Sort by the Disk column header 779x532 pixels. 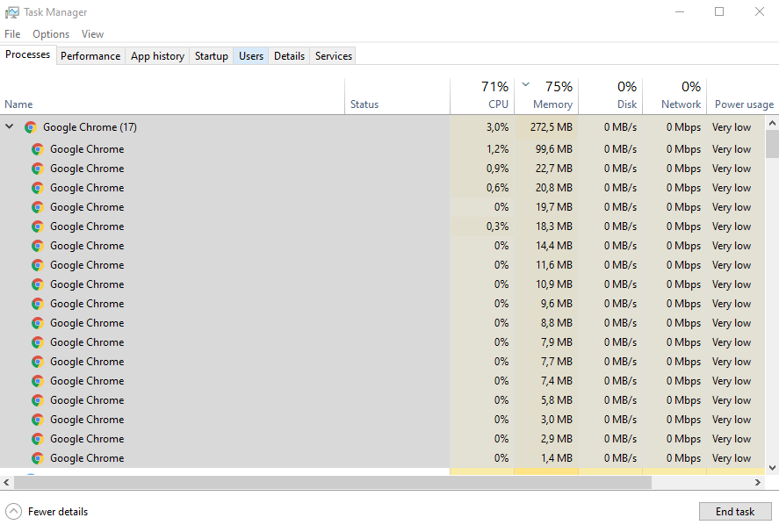pyautogui.click(x=610, y=97)
